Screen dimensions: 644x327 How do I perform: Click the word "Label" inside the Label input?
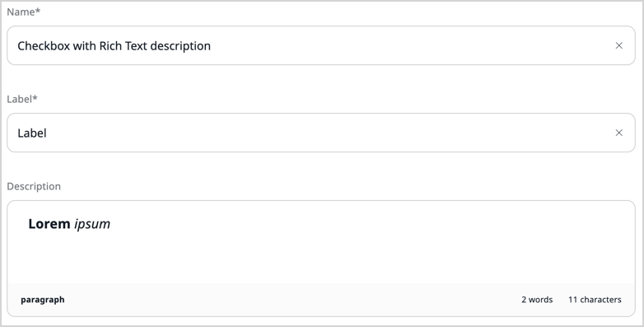pos(32,133)
